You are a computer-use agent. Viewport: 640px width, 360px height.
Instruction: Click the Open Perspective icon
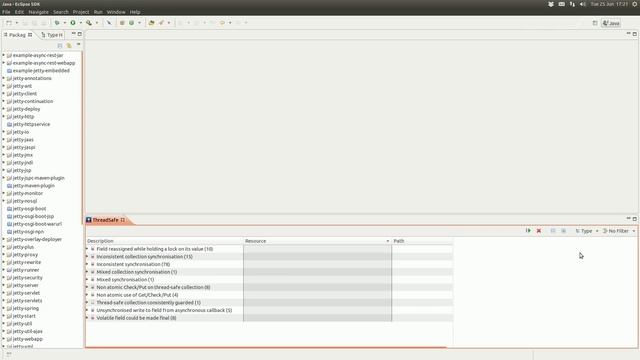(595, 23)
